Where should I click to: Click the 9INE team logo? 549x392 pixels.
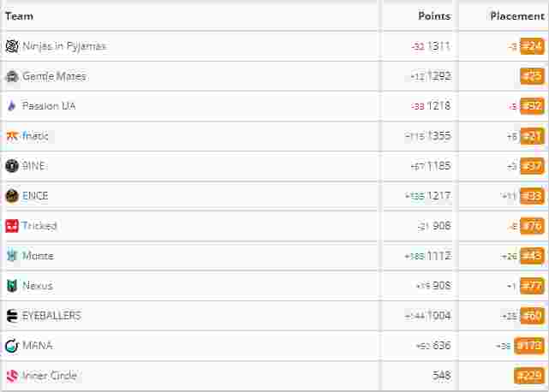pos(12,165)
